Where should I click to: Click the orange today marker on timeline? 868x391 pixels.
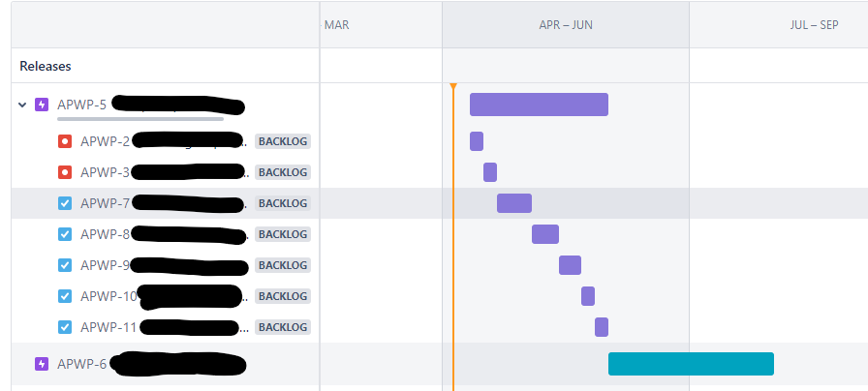click(x=453, y=86)
